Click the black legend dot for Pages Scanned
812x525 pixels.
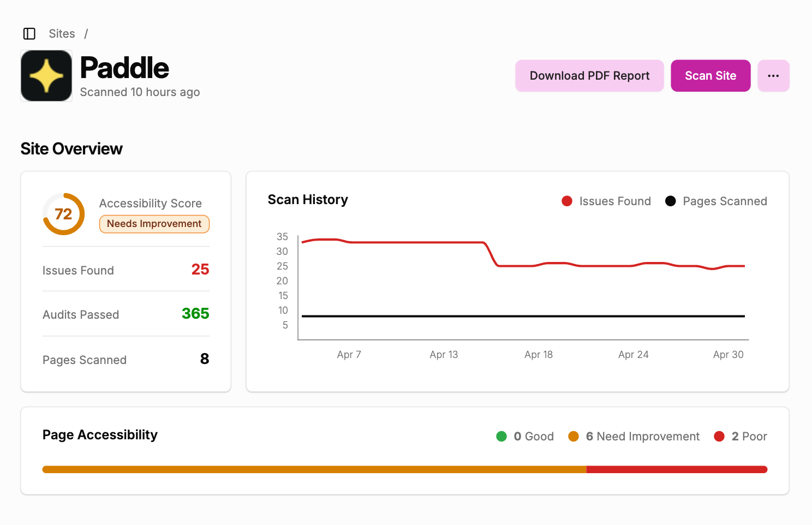coord(671,201)
